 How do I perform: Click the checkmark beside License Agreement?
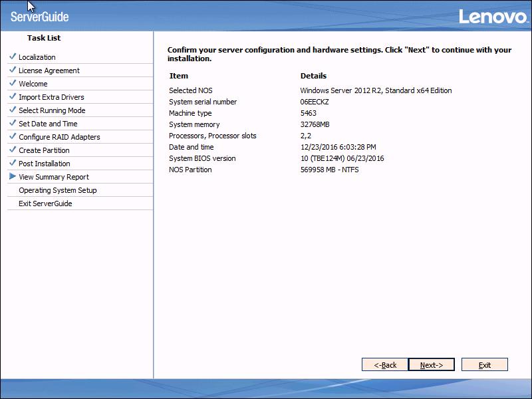[x=13, y=70]
